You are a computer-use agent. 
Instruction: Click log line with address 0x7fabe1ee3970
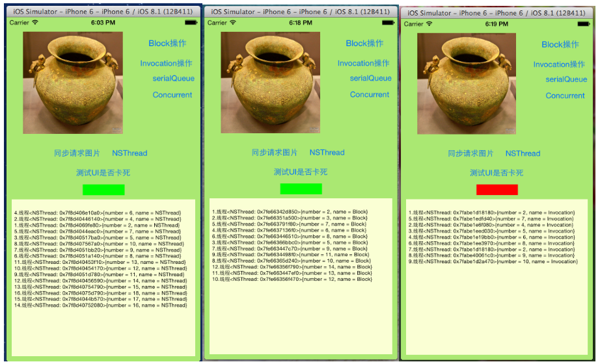492,243
